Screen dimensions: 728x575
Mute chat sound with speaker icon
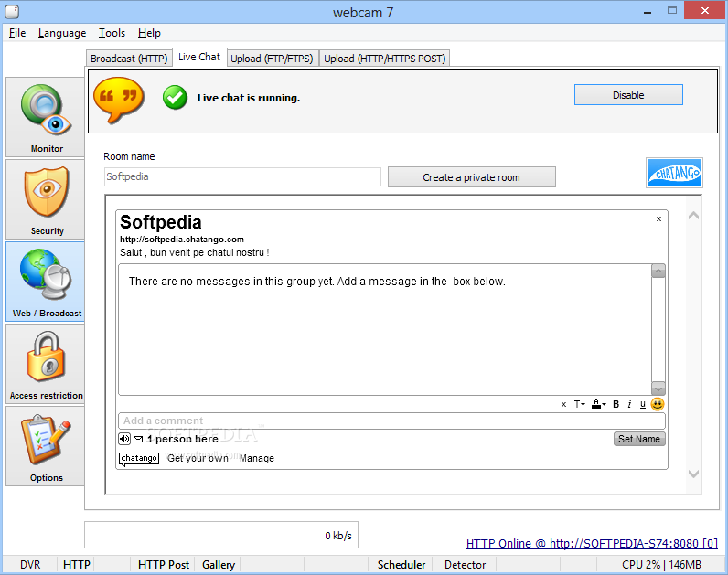click(x=124, y=439)
